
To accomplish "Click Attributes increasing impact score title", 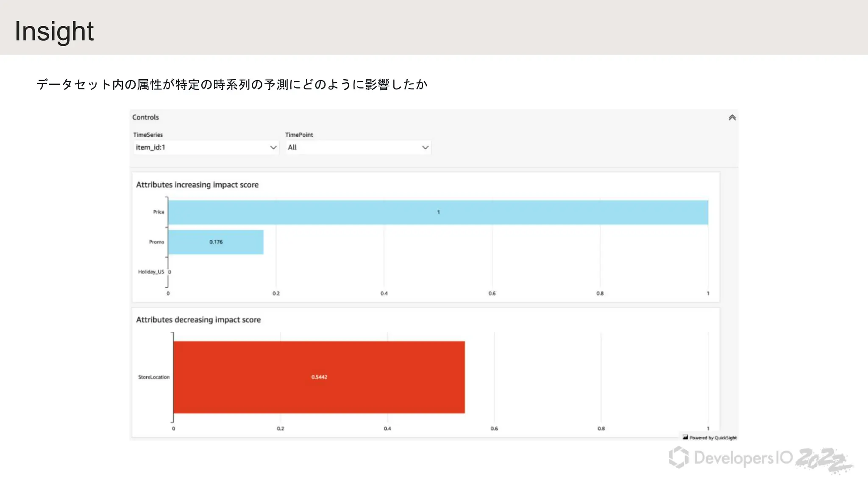I will (197, 185).
